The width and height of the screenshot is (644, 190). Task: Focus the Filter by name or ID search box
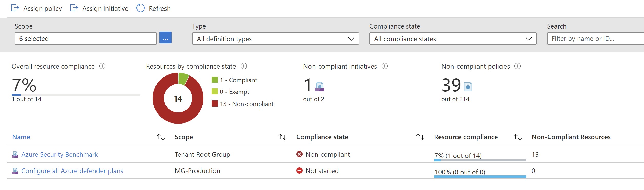(595, 39)
